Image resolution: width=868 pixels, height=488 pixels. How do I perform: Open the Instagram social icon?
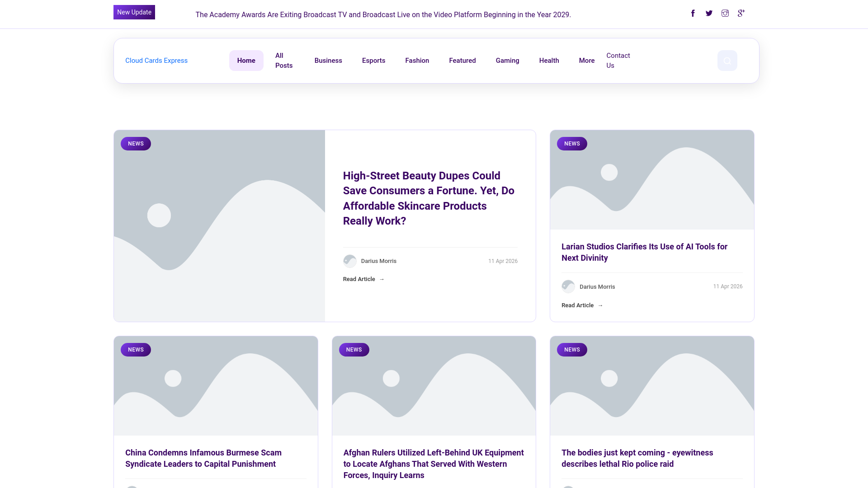click(x=725, y=13)
